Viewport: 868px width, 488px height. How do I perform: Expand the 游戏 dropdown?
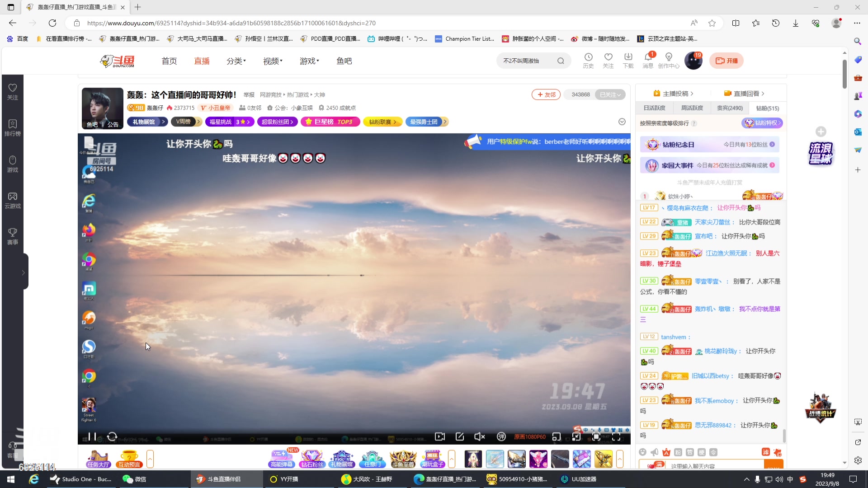click(x=309, y=61)
